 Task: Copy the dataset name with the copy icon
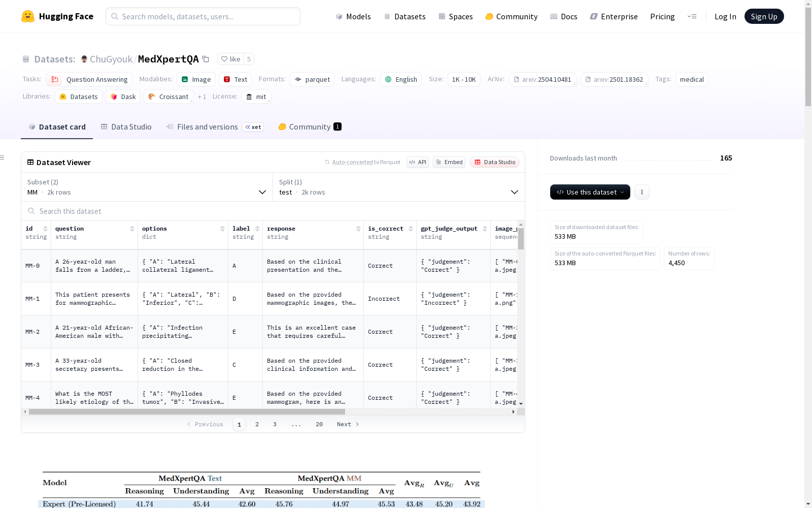coord(206,59)
